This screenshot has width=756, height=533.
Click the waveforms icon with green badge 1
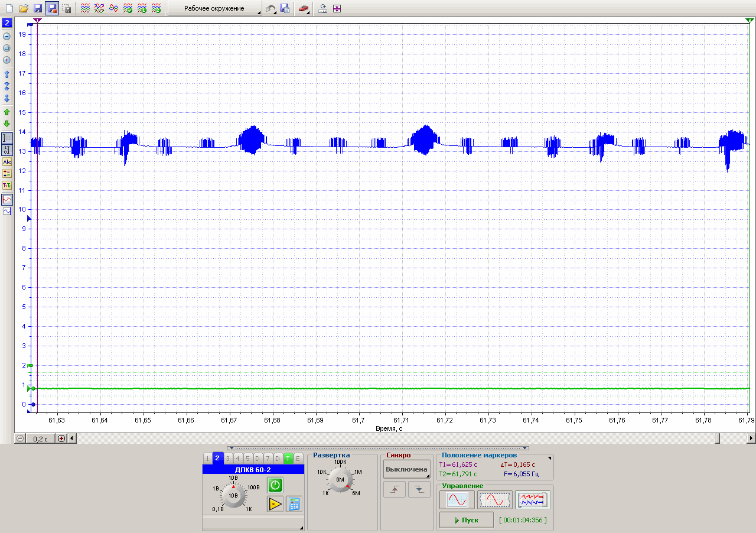(142, 8)
